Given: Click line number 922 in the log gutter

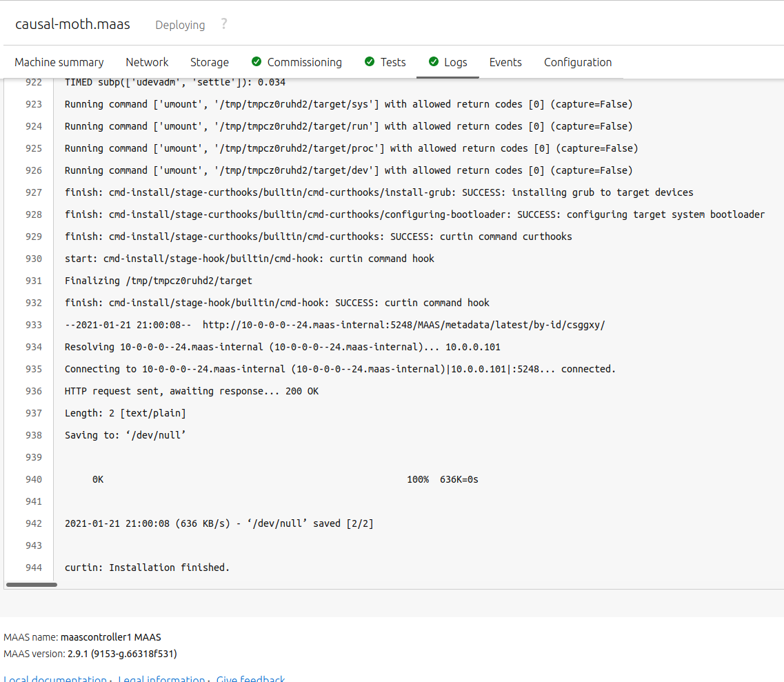Looking at the screenshot, I should (34, 82).
